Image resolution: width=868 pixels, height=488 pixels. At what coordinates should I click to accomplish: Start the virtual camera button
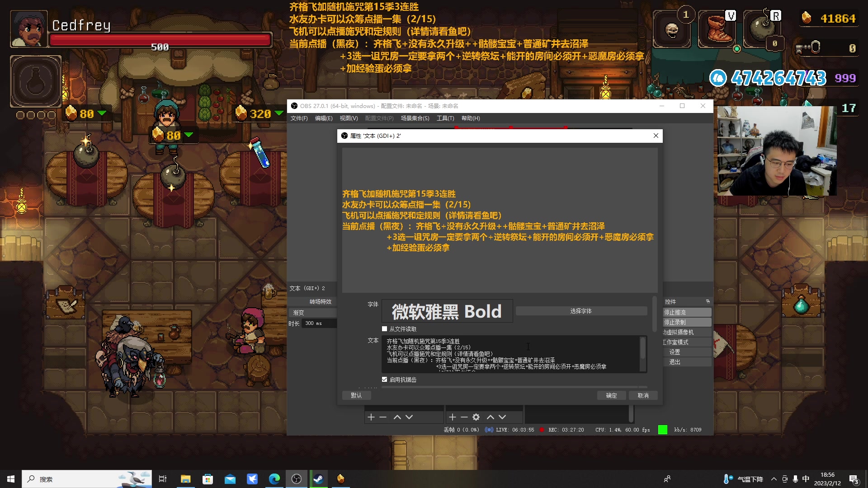(687, 332)
